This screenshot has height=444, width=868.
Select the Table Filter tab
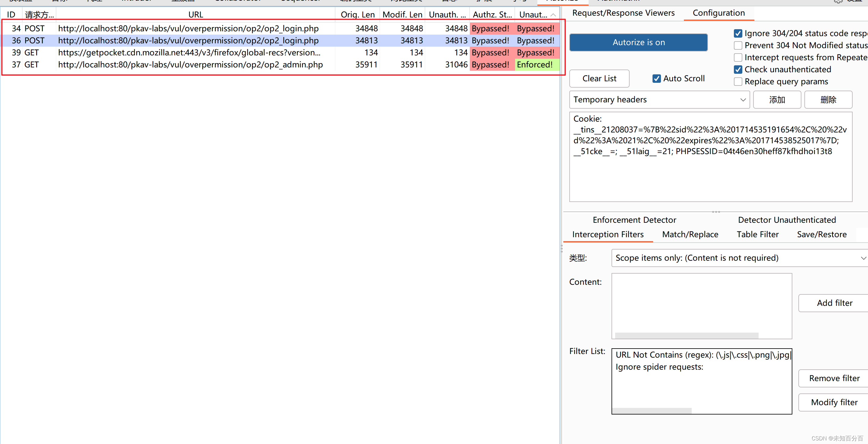(757, 234)
